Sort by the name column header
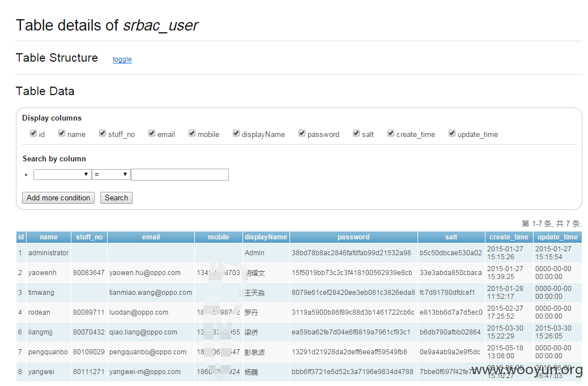Image resolution: width=588 pixels, height=386 pixels. [x=49, y=237]
